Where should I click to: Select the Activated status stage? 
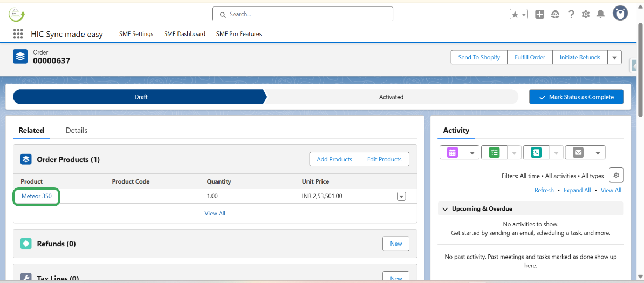(x=391, y=97)
